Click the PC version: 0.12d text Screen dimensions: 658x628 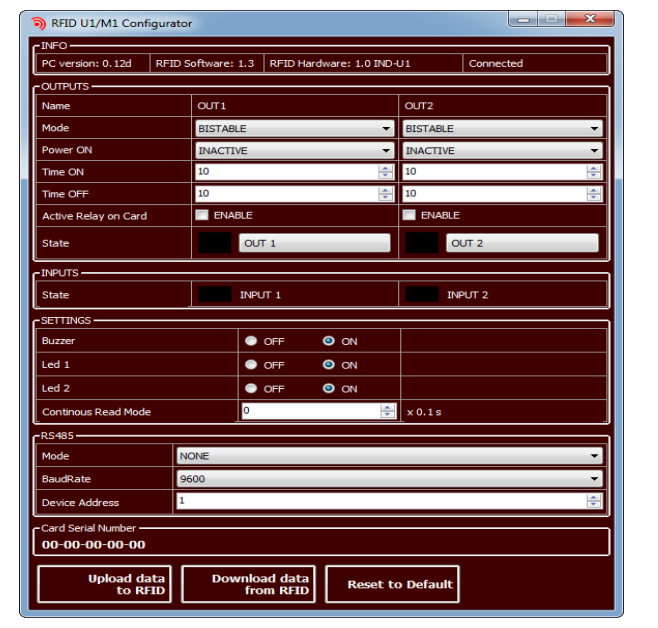(x=86, y=64)
